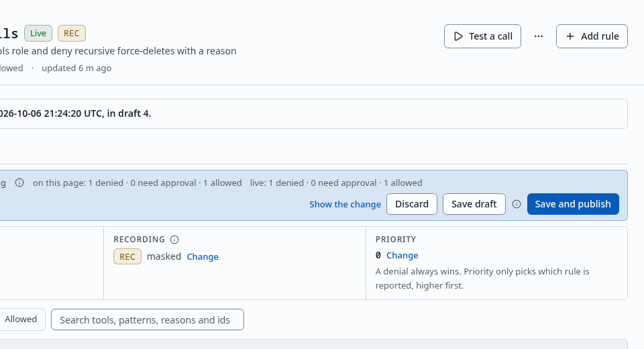Click the priority value 0
The width and height of the screenshot is (644, 349).
[378, 255]
